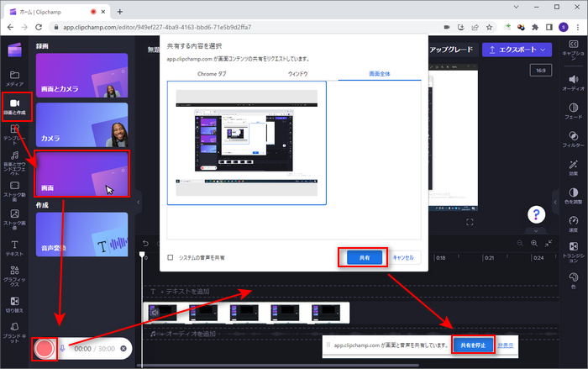Screen dimensions: 588x369
Task: Mute the video clip via speaker icon
Action: (x=155, y=313)
